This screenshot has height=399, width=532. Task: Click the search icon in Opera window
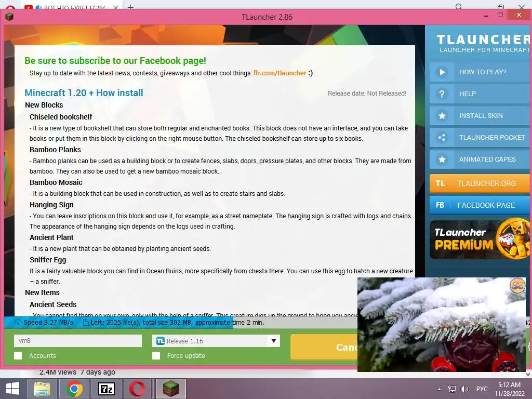[x=459, y=7]
